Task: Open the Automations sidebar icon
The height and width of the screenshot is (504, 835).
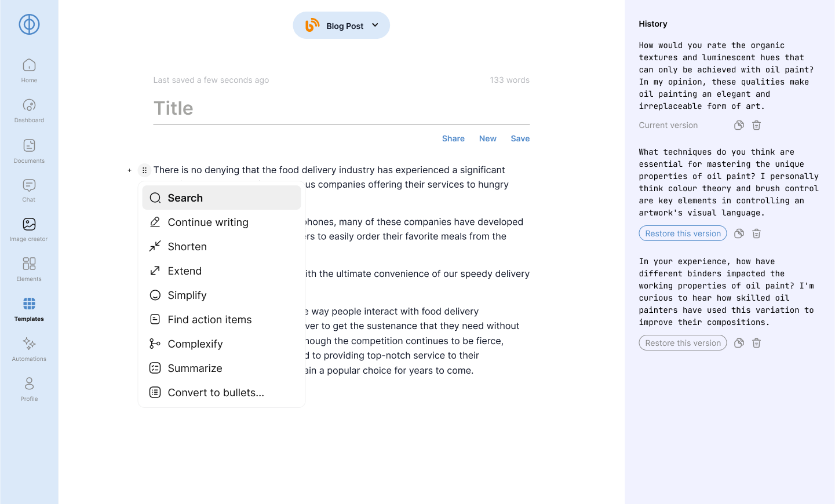Action: 29,349
